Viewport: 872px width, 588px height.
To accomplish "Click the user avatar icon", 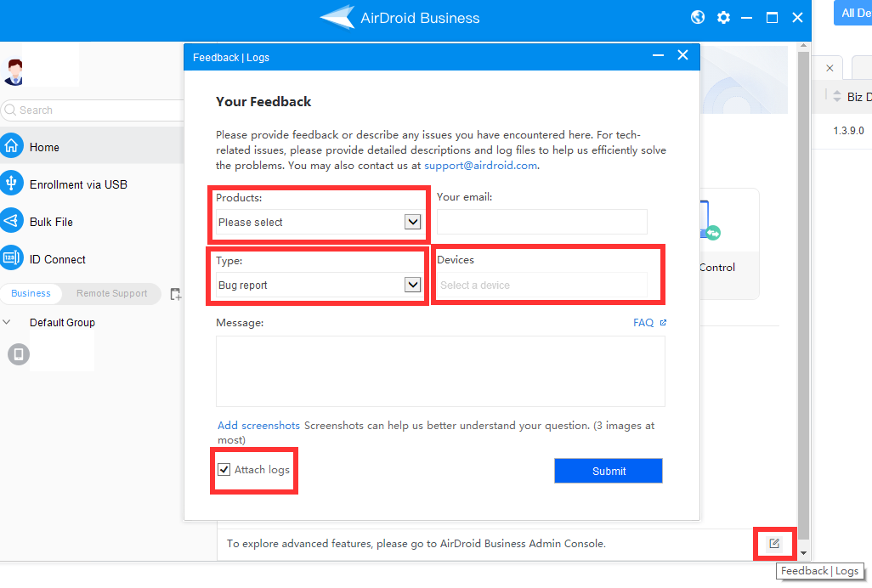I will pyautogui.click(x=14, y=72).
